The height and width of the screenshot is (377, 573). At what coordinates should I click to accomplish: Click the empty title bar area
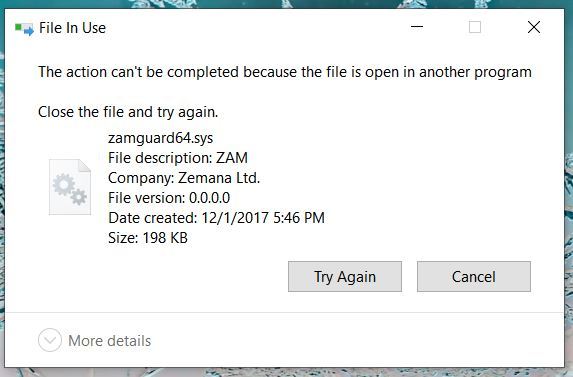coord(256,28)
